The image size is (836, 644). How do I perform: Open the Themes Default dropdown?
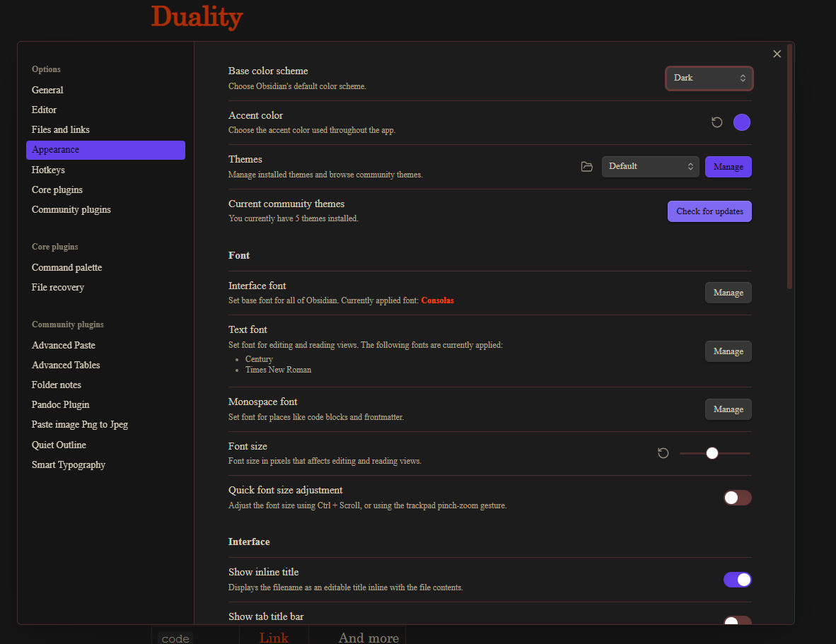click(650, 167)
